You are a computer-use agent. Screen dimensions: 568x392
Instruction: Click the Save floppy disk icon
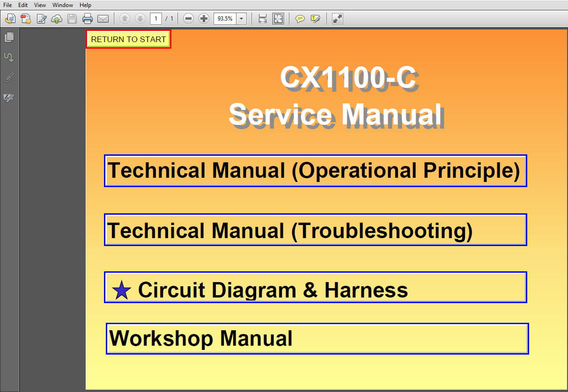(x=72, y=19)
